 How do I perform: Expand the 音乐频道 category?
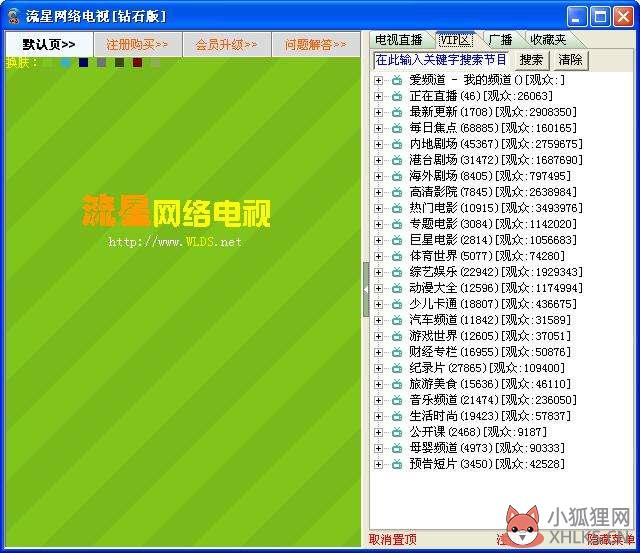pyautogui.click(x=378, y=400)
